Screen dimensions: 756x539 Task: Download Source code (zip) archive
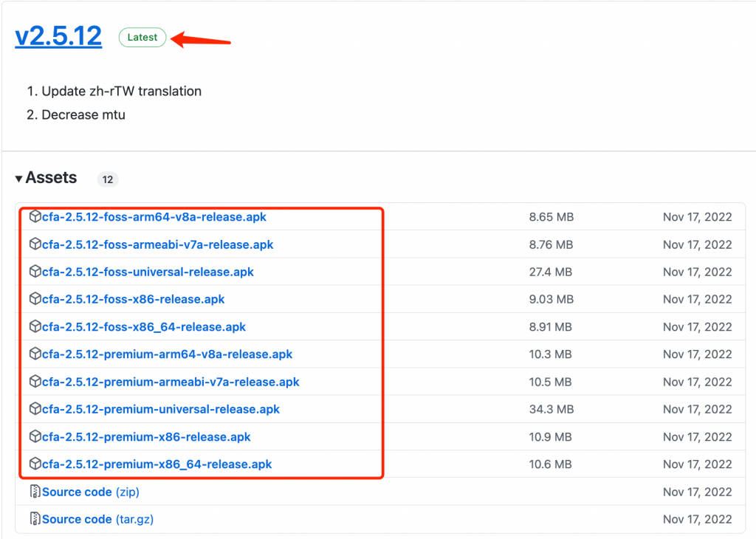tap(90, 492)
